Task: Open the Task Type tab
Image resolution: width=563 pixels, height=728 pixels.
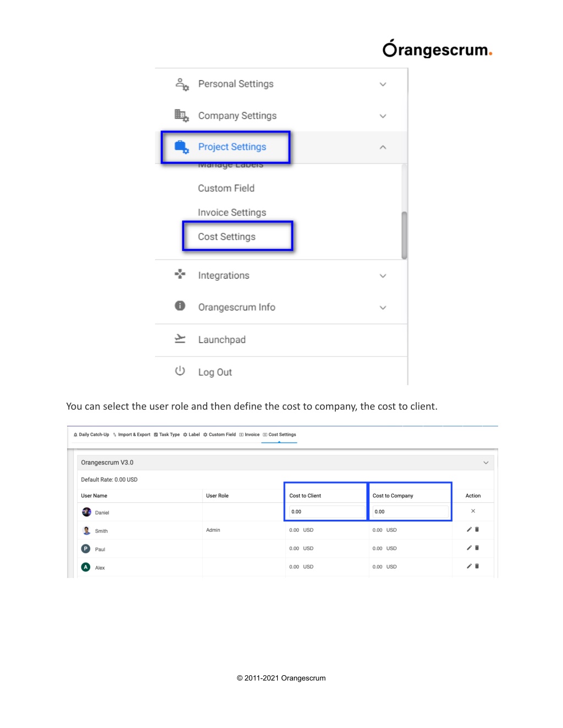Action: coord(167,435)
